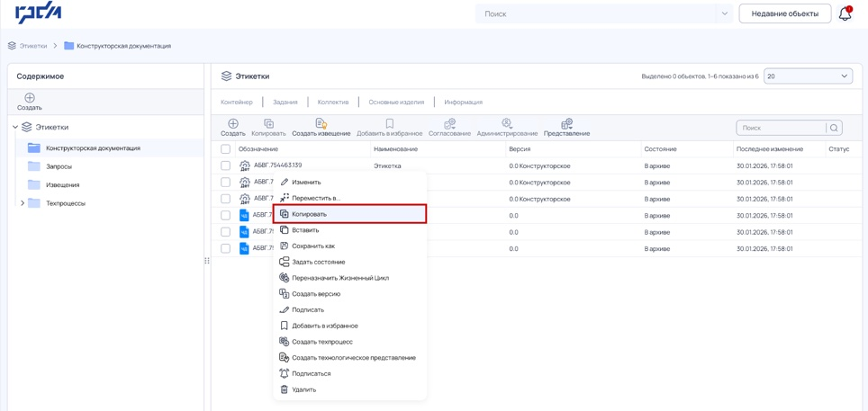Screen dimensions: 868x411
Task: Click Этикетки link in breadcrumb
Action: pyautogui.click(x=33, y=46)
